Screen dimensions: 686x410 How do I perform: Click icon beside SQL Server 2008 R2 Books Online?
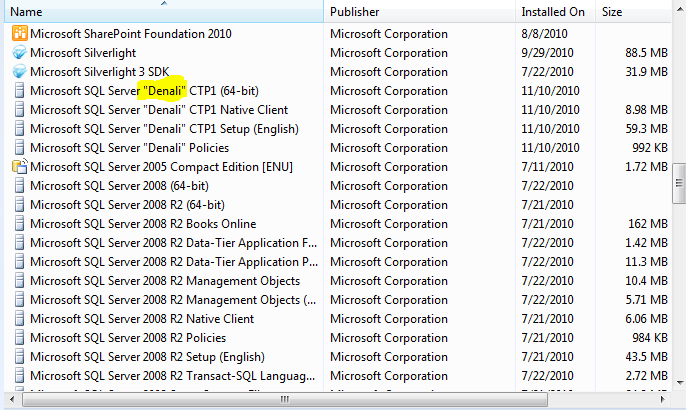[x=20, y=224]
